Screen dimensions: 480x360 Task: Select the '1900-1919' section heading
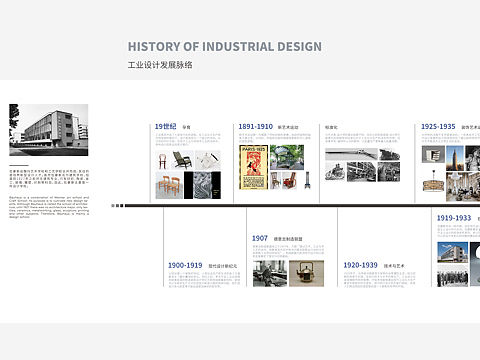(x=185, y=265)
